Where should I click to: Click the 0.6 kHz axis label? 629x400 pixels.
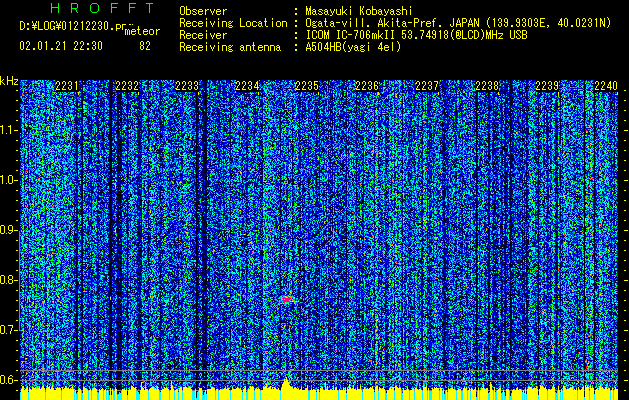[x=8, y=380]
